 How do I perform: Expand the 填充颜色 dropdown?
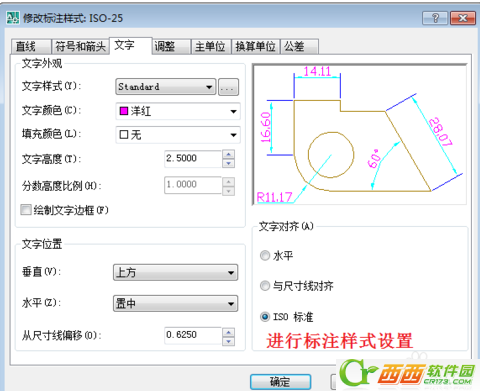178,135
